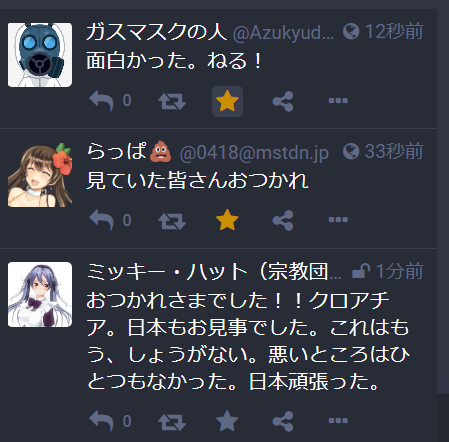Share らっぱ's おつかれ post

point(283,220)
